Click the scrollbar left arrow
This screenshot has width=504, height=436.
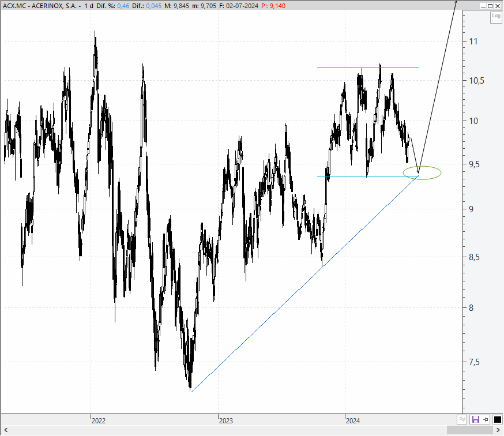(x=5, y=430)
